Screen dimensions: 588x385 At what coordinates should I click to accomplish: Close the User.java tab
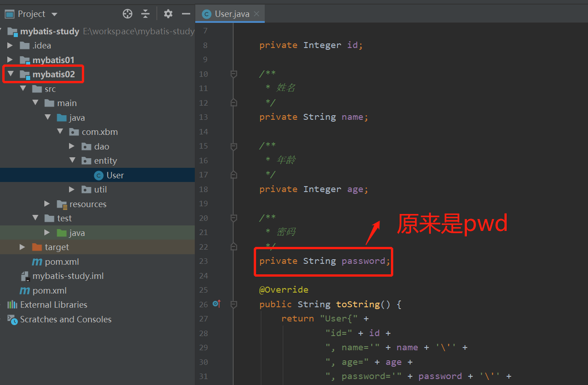257,14
